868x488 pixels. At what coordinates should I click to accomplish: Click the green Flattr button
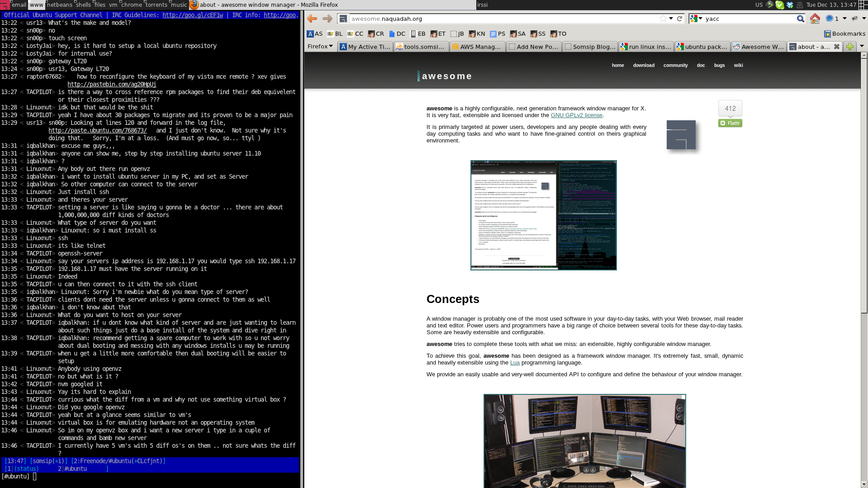(730, 123)
